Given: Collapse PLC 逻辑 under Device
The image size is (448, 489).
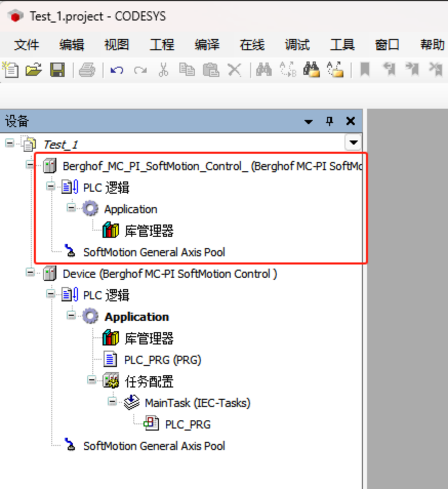Looking at the screenshot, I should [51, 294].
